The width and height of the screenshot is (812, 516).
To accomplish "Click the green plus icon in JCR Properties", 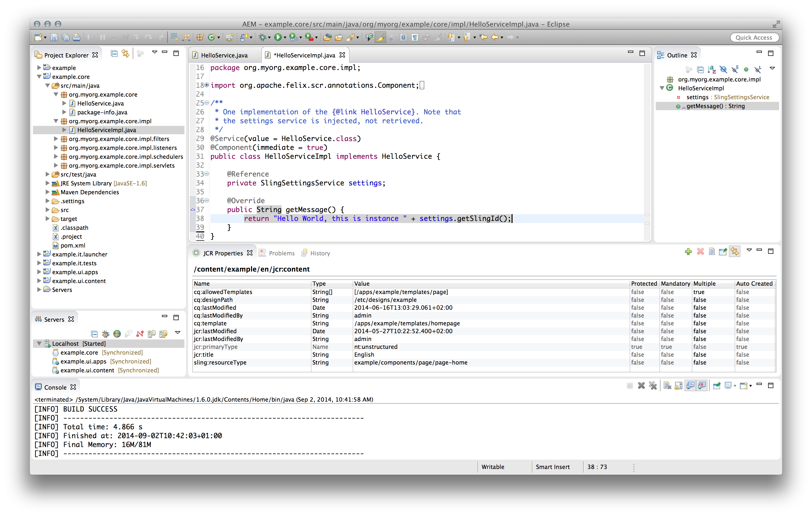I will (x=688, y=251).
